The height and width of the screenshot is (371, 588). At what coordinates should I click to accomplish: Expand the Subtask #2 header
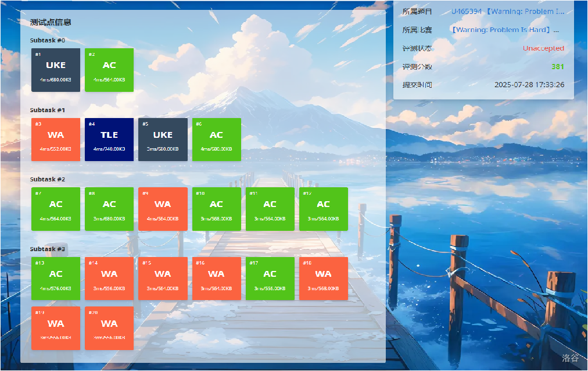tap(48, 180)
